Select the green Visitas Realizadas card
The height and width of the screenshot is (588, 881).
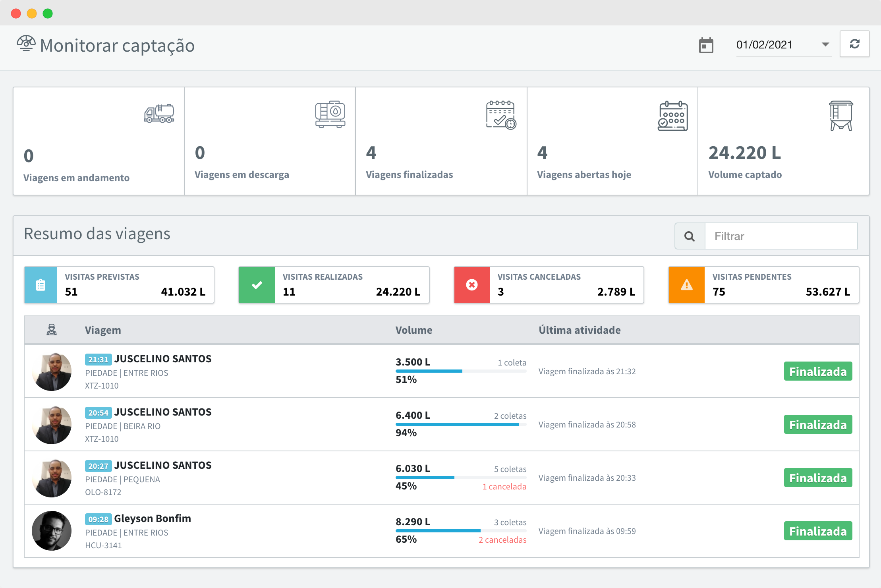point(334,285)
